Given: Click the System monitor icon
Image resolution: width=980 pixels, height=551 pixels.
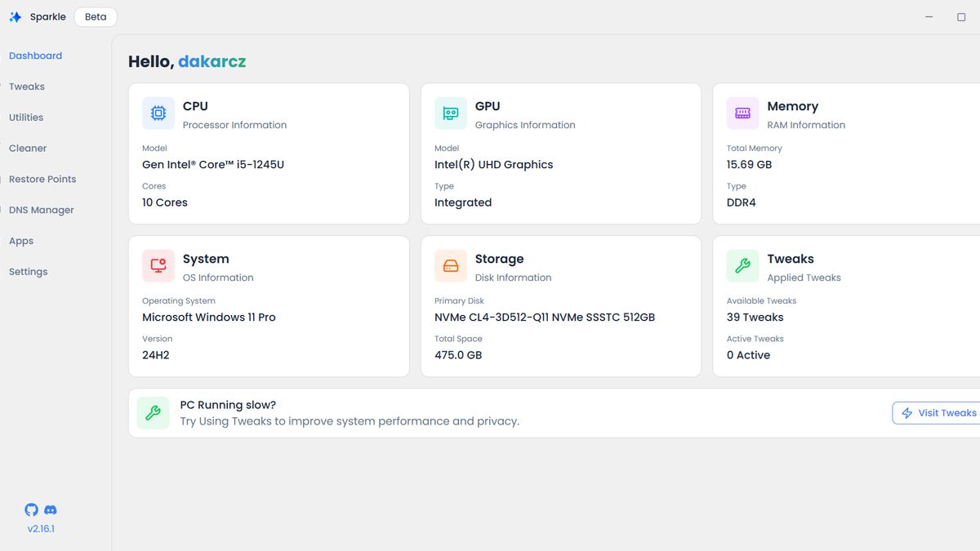Looking at the screenshot, I should click(x=158, y=266).
